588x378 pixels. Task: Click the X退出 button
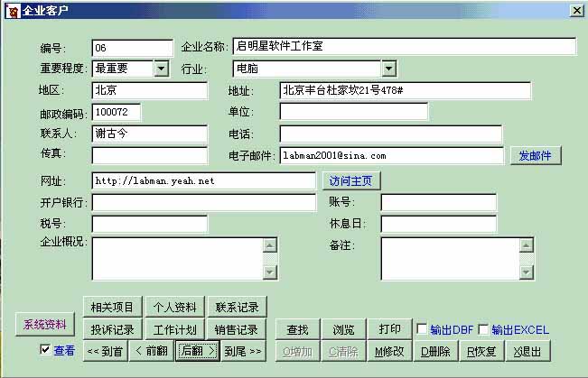click(527, 351)
